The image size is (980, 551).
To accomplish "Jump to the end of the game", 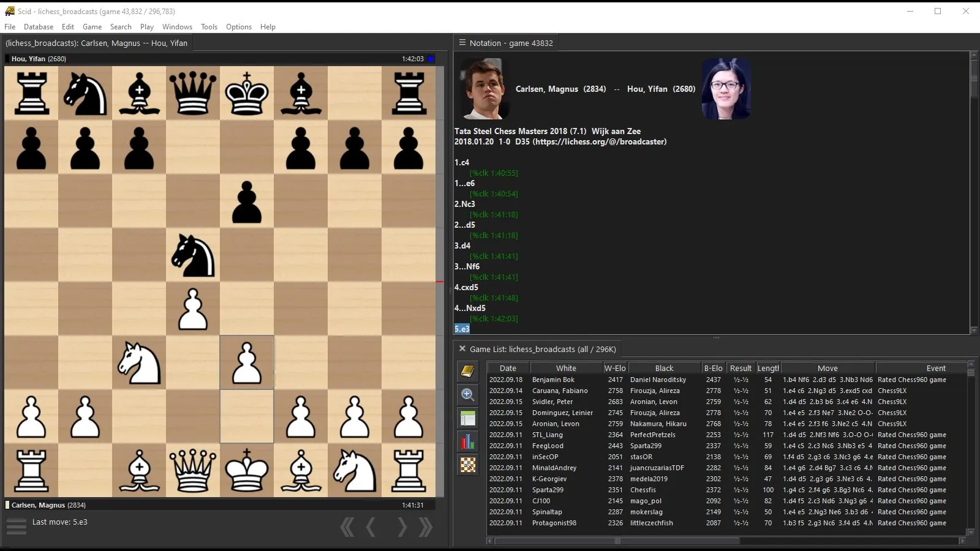I will point(426,527).
